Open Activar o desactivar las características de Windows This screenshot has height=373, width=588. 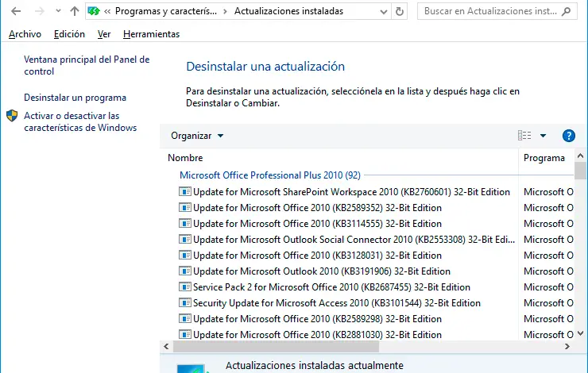80,121
